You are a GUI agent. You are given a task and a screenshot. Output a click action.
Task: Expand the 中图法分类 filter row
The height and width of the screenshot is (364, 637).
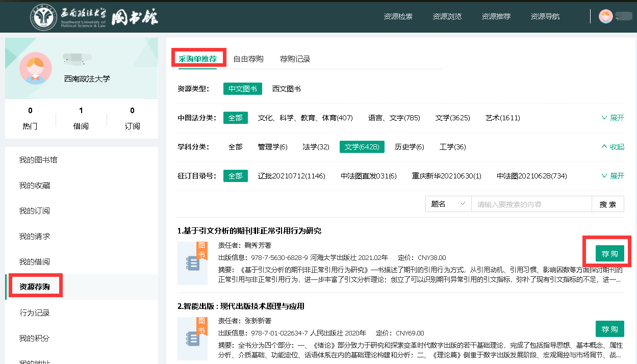[x=613, y=118]
